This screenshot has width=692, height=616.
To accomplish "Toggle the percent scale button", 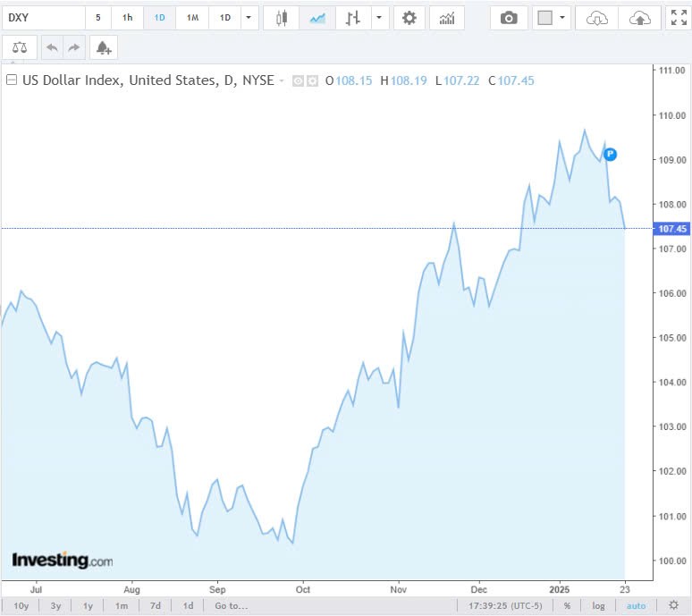I will tap(567, 606).
